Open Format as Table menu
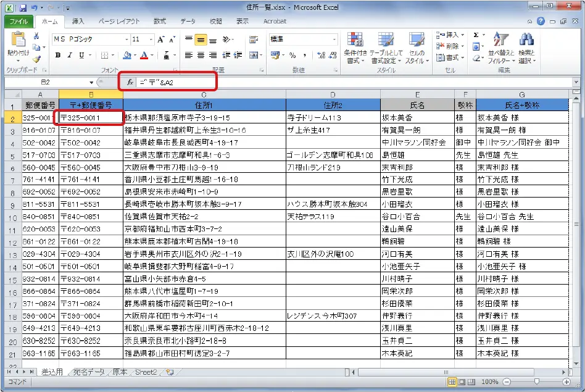585x392 pixels. 386,48
